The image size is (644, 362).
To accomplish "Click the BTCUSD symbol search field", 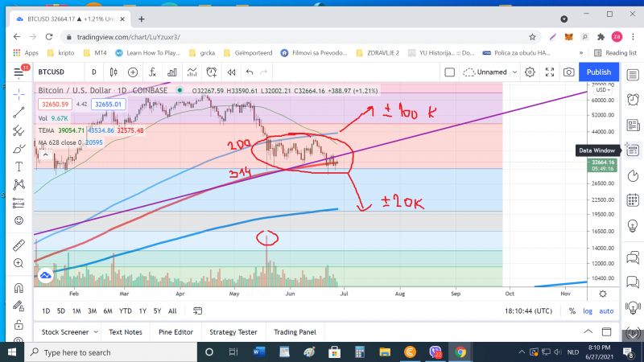I will pyautogui.click(x=55, y=72).
